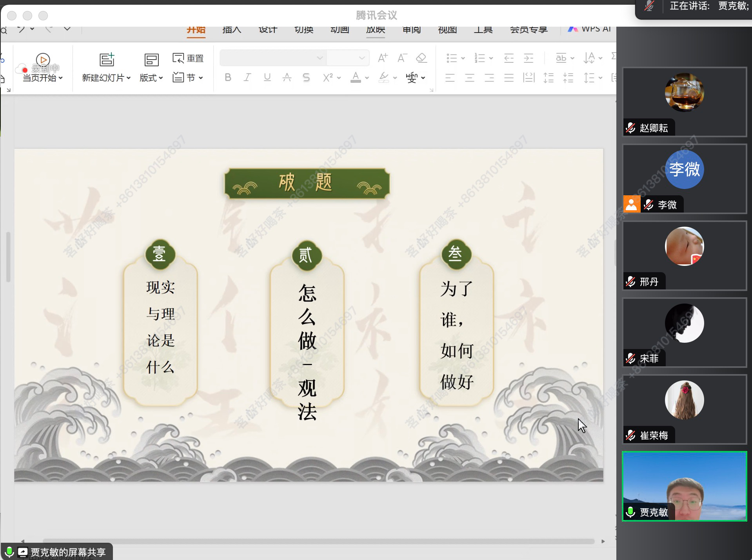This screenshot has height=560, width=752.
Task: Click the WPS AI button
Action: [x=589, y=30]
